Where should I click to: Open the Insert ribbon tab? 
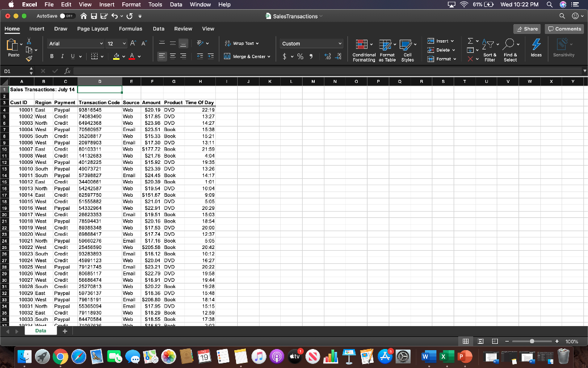[x=37, y=29]
